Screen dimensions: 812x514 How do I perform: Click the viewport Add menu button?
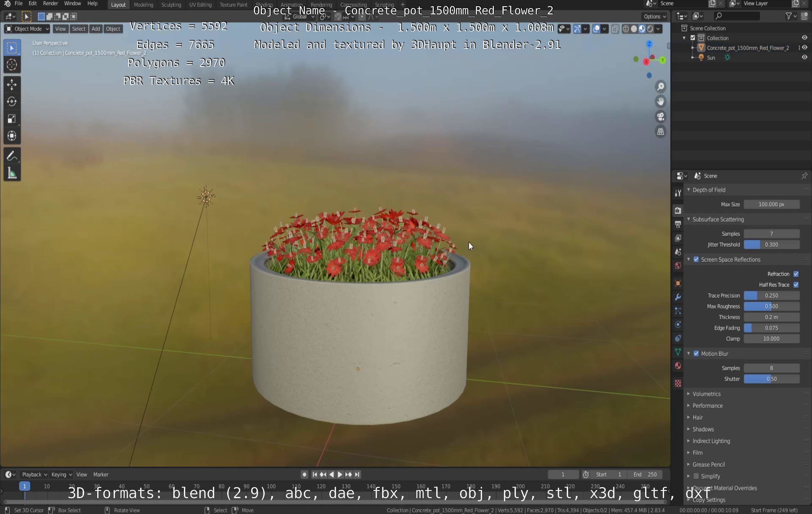[96, 29]
